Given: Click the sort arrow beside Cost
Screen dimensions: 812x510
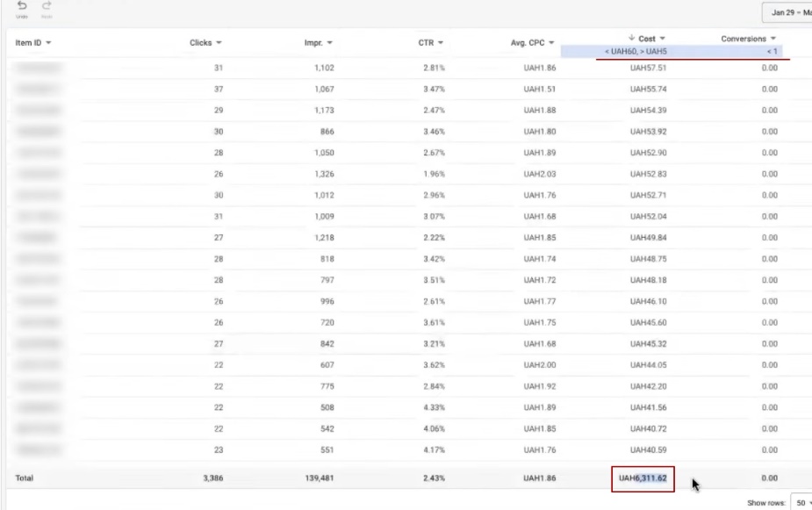Looking at the screenshot, I should pyautogui.click(x=632, y=39).
